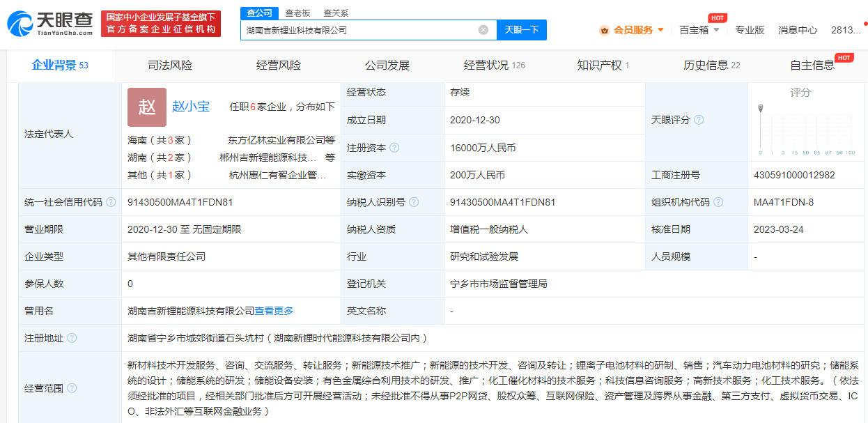The width and height of the screenshot is (868, 423).
Task: Click the red 赵 avatar tile
Action: pos(147,107)
